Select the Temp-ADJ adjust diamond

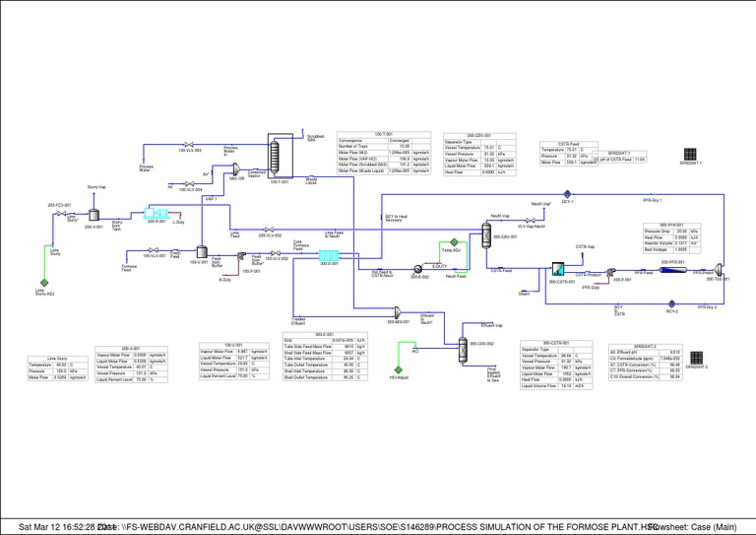point(454,242)
